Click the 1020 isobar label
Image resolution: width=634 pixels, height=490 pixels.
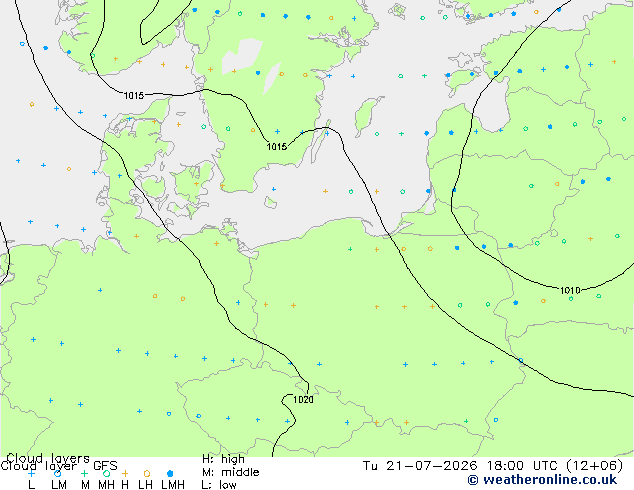tap(303, 399)
